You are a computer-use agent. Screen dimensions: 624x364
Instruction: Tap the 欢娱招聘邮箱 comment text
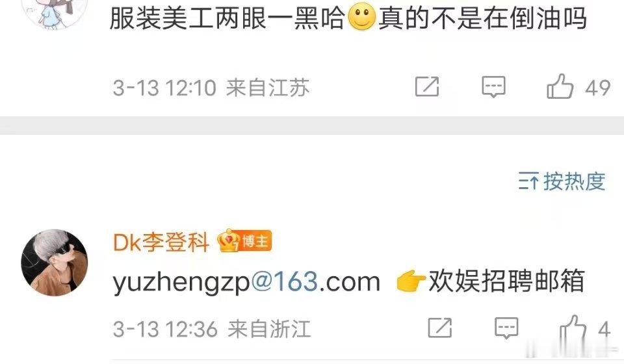pos(506,281)
